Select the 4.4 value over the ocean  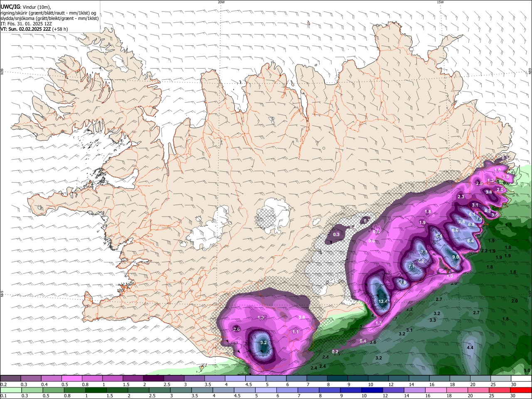pyautogui.click(x=470, y=347)
